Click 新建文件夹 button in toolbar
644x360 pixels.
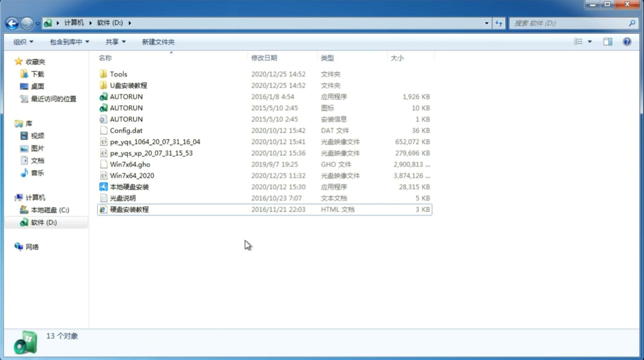158,41
